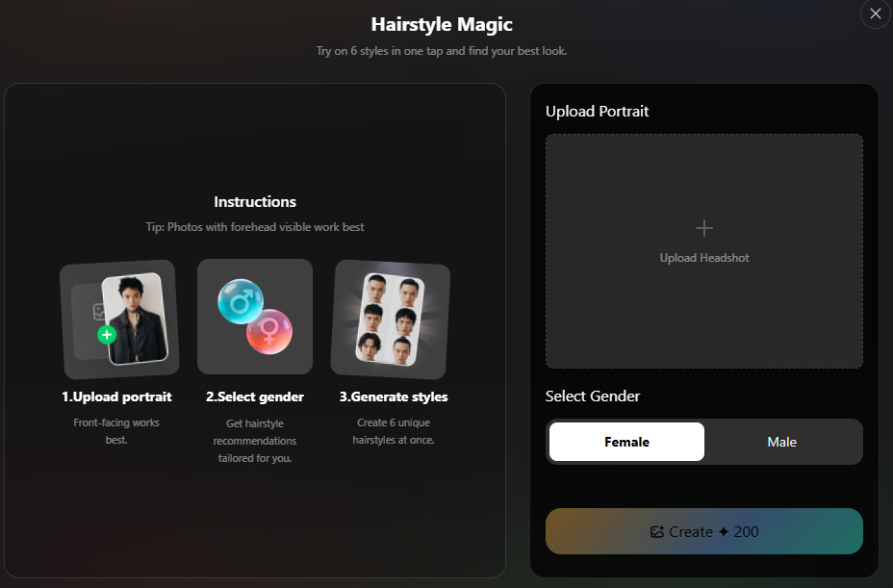
Task: Click the "Upload Portrait" section heading
Action: (597, 112)
